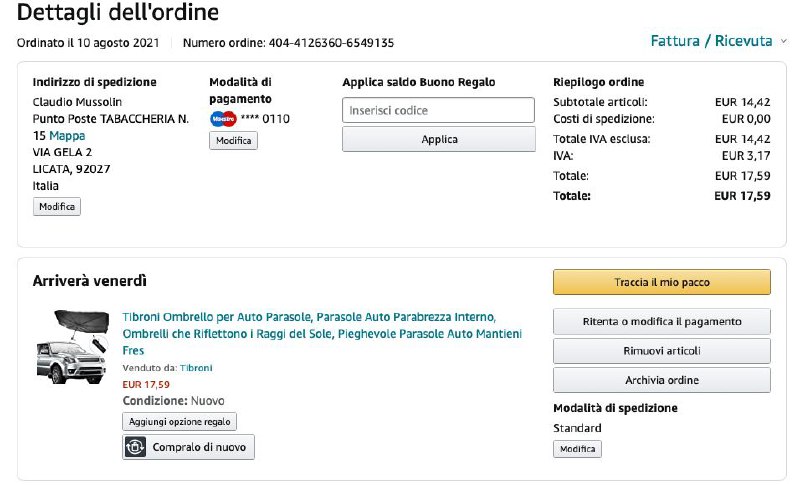Click the Maestro card logo icon

[223, 119]
